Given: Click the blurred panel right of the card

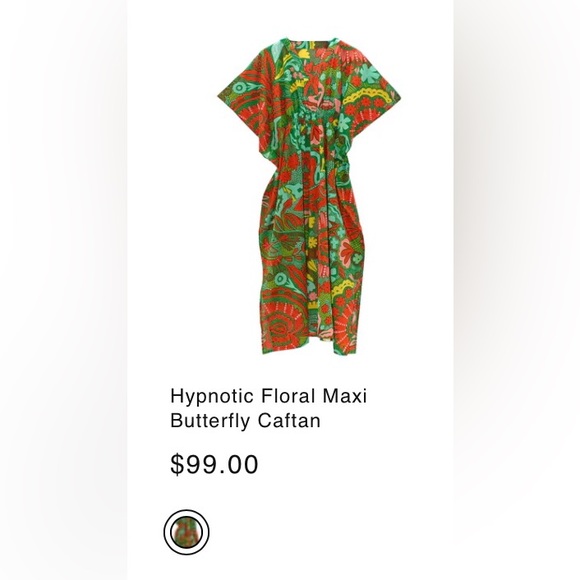Looking at the screenshot, I should tap(517, 290).
